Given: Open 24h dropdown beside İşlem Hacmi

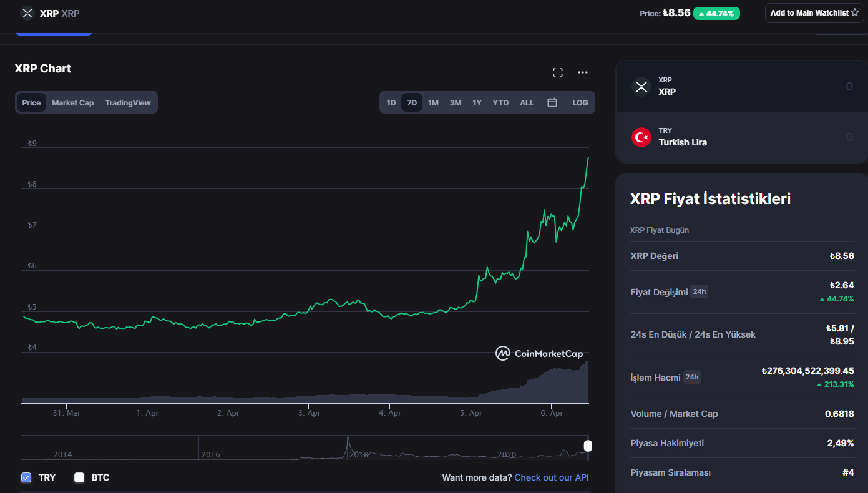Looking at the screenshot, I should pos(691,377).
